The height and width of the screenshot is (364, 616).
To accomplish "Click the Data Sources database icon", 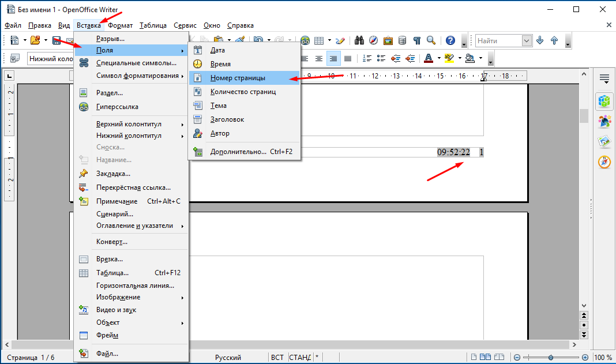I will [x=402, y=40].
